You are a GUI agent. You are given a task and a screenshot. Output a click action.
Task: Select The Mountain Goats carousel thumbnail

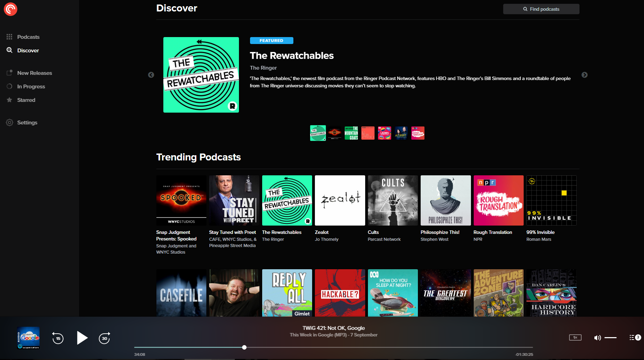(351, 133)
